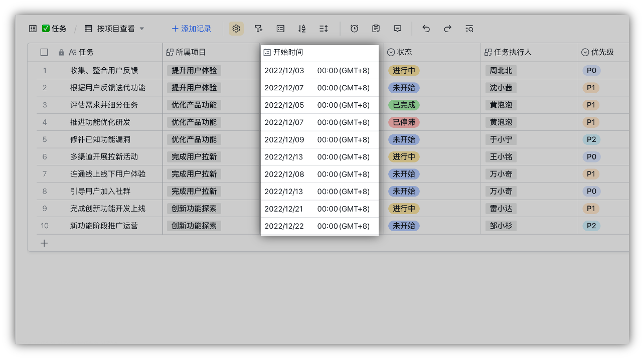
Task: Open the search records icon
Action: (x=469, y=29)
